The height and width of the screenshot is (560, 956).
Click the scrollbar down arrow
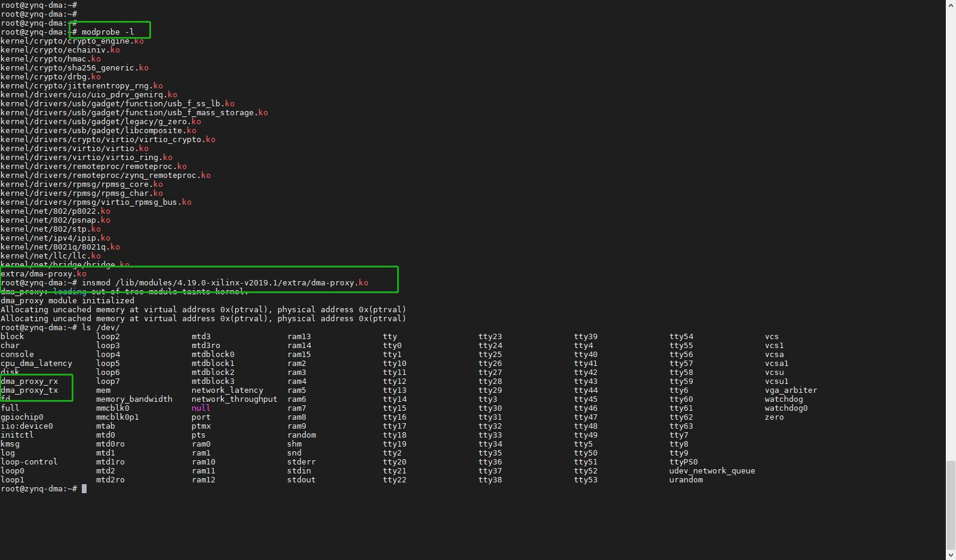(951, 555)
